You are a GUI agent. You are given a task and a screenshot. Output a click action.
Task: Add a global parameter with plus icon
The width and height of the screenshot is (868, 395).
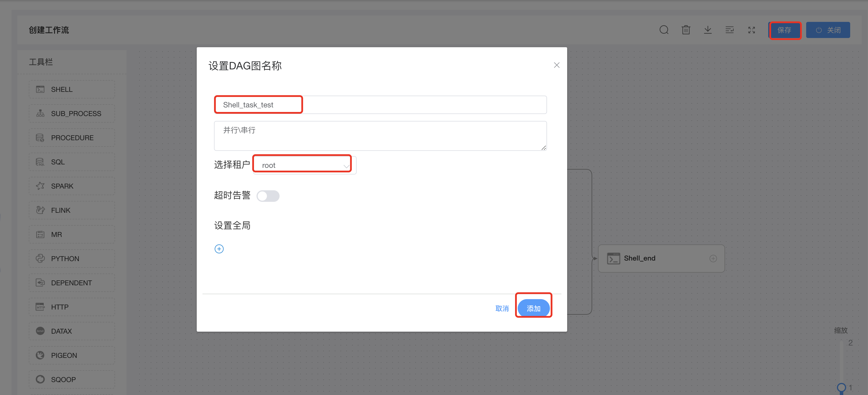click(219, 249)
